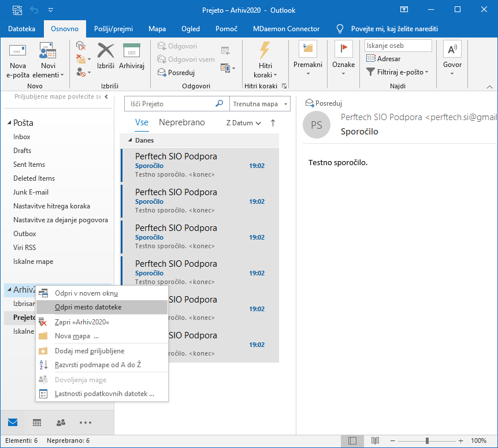The width and height of the screenshot is (498, 448).
Task: Click the magnifier search icon
Action: tap(219, 103)
